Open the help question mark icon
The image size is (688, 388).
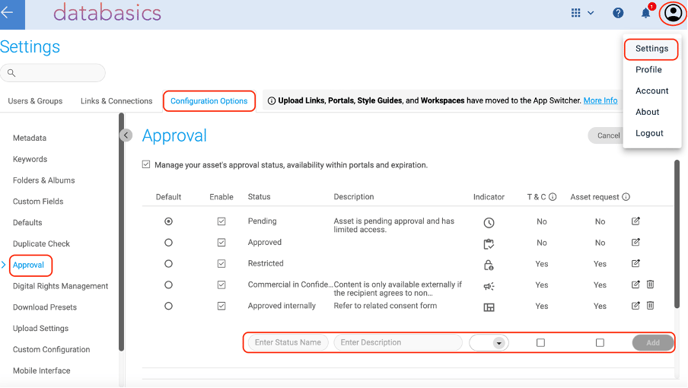click(618, 13)
